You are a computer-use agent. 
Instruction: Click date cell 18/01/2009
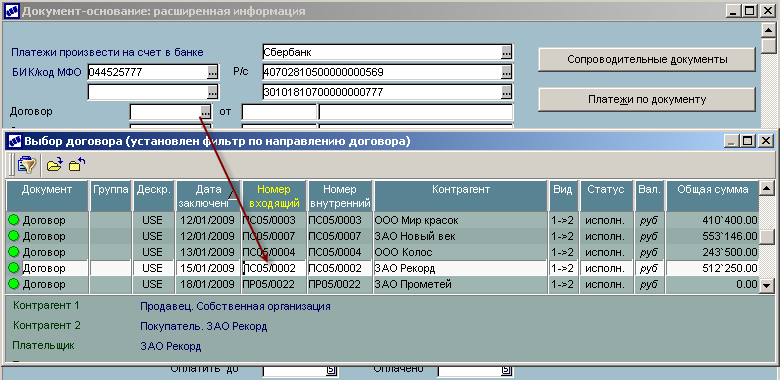point(208,284)
